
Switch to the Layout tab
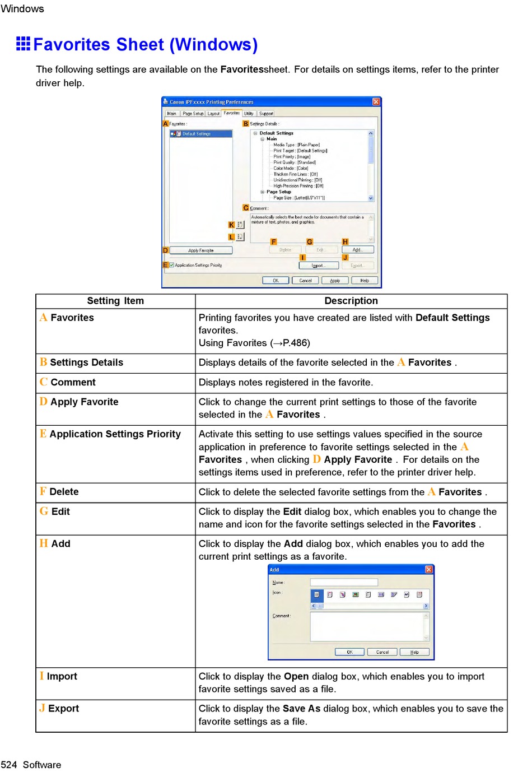(x=213, y=114)
